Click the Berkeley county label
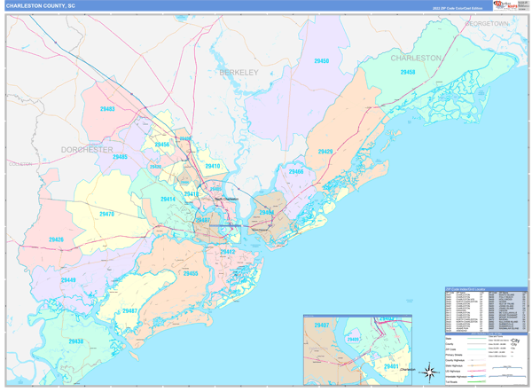Image resolution: width=532 pixels, height=392 pixels. click(x=239, y=71)
